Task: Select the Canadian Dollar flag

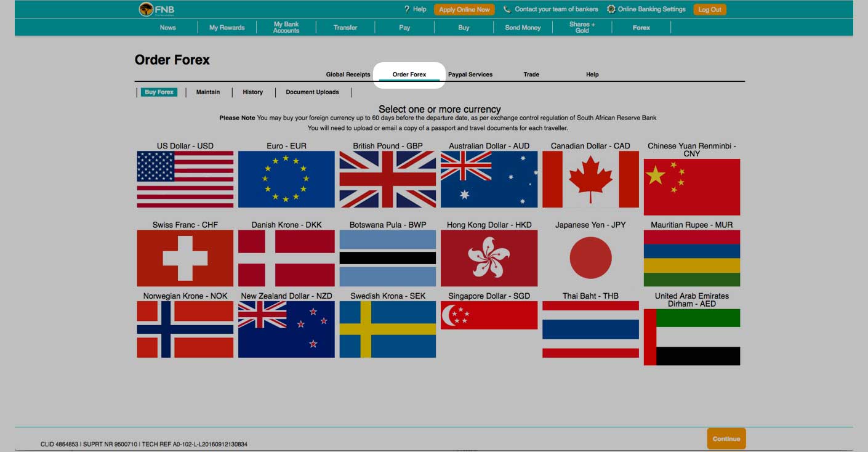Action: pos(590,179)
